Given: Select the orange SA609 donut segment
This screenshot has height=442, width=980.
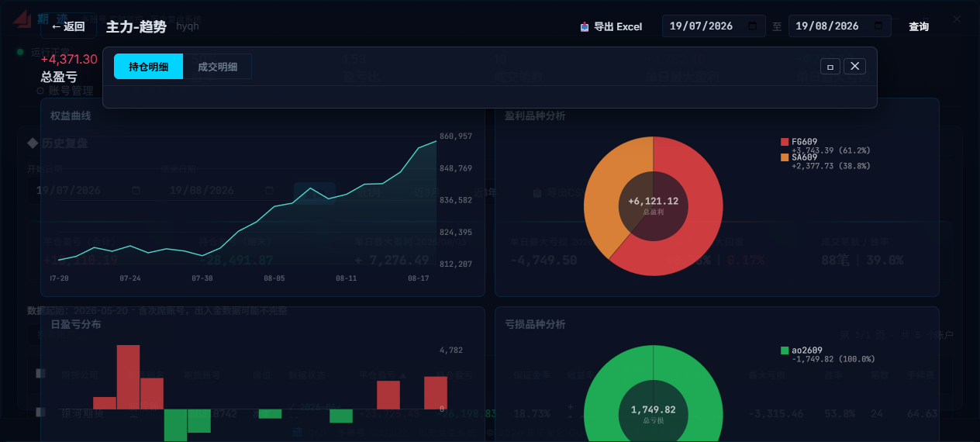Looking at the screenshot, I should click(x=606, y=186).
